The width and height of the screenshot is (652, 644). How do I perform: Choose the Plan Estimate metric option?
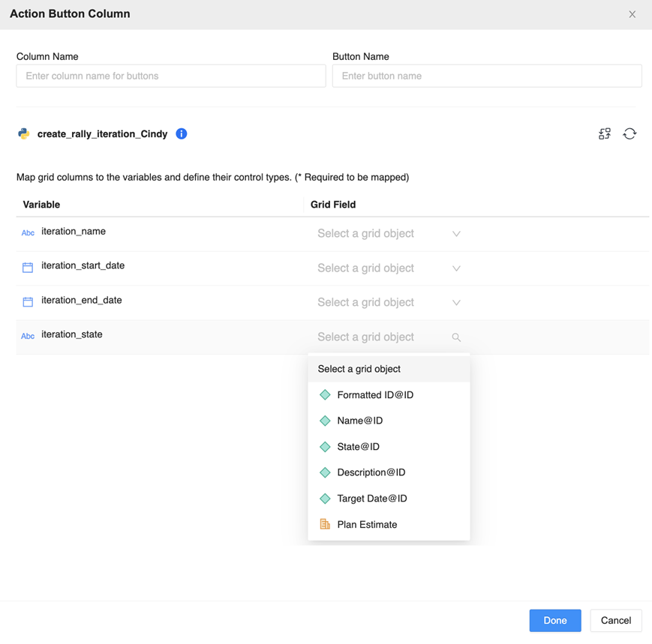pyautogui.click(x=367, y=525)
